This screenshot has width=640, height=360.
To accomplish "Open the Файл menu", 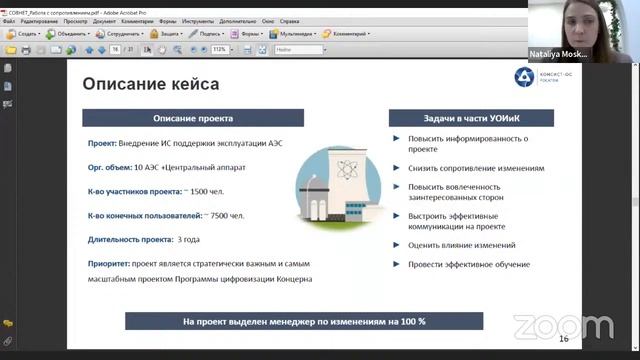I will (9, 21).
